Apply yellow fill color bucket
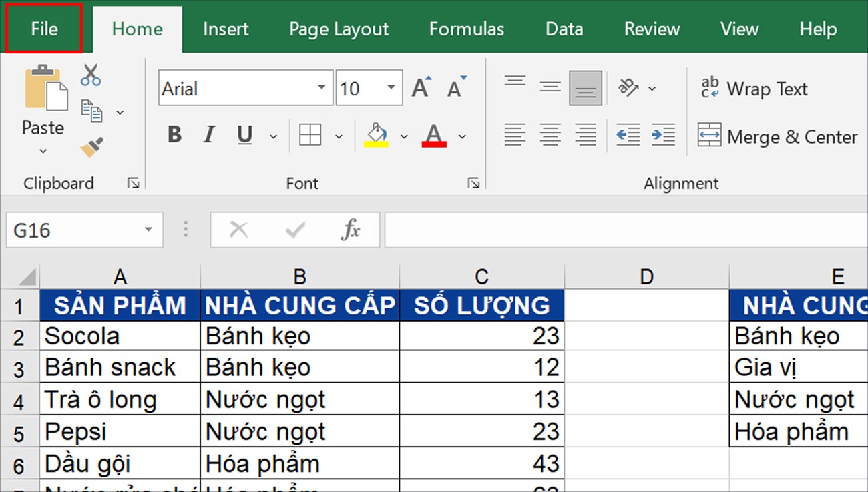The height and width of the screenshot is (492, 868). (376, 135)
